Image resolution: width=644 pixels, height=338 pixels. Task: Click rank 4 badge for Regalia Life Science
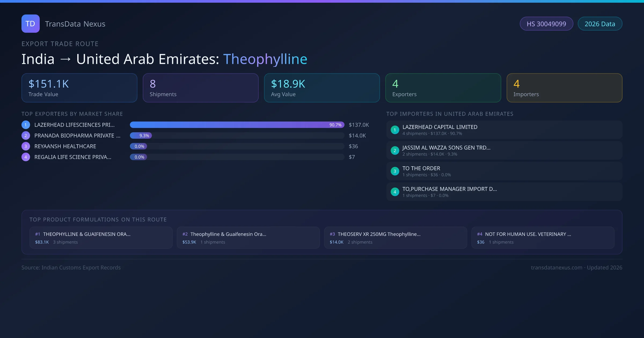click(26, 157)
